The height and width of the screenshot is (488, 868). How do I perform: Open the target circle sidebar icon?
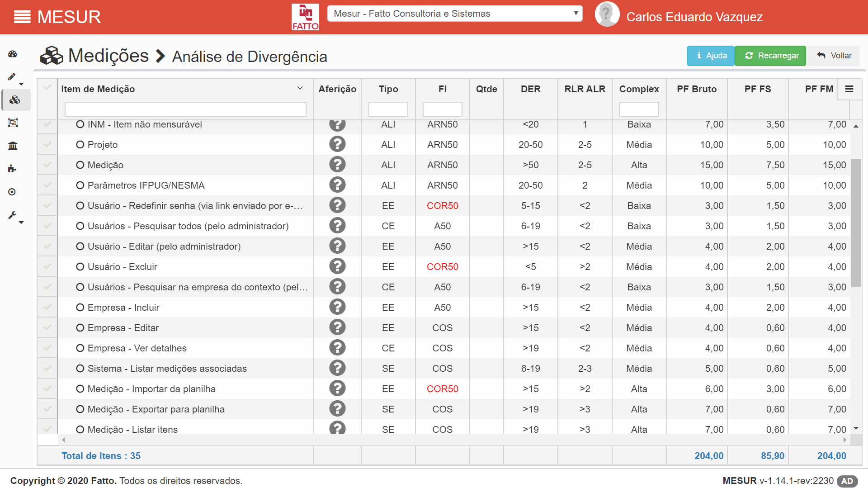click(12, 192)
